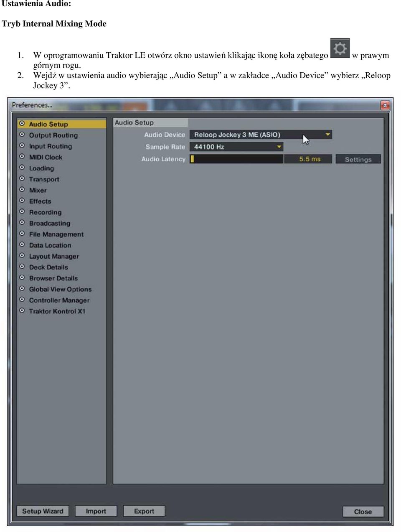Screen dimensions: 401x532
Task: Open Global View Options page
Action: (x=60, y=289)
